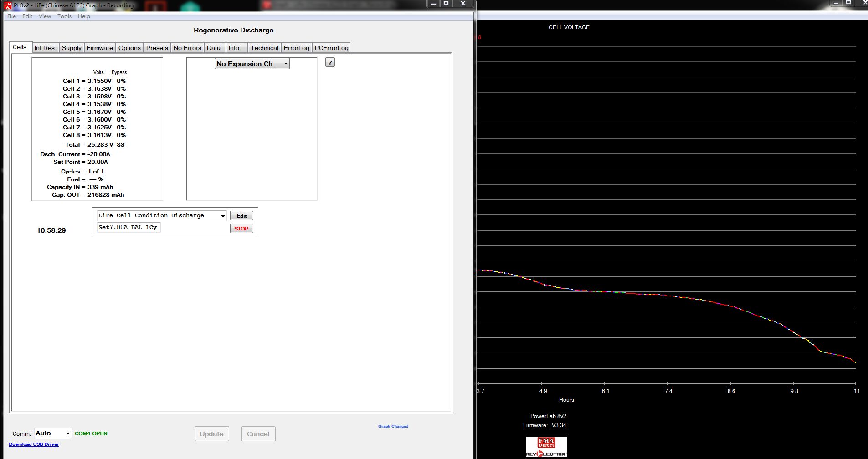Open the LiFe Cell Condition Discharge preset dropdown
This screenshot has height=459, width=868.
[222, 216]
